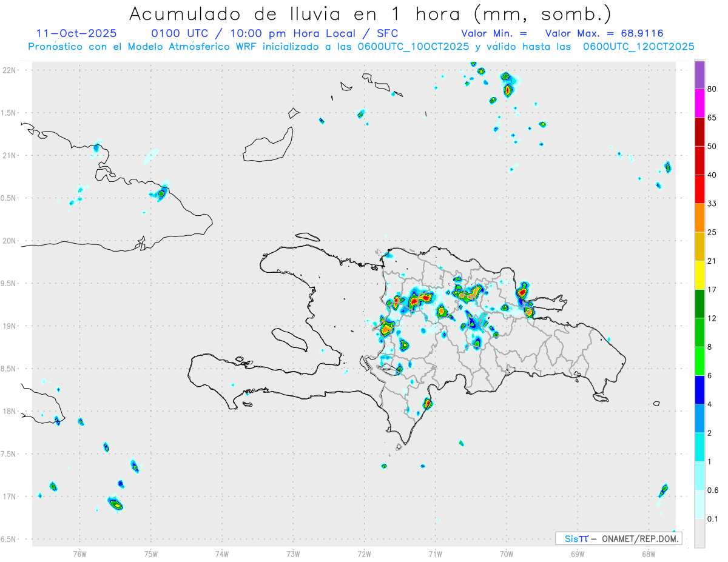Click the latitude label '19N'
Viewport: 728px width, 562px height.
(x=10, y=326)
